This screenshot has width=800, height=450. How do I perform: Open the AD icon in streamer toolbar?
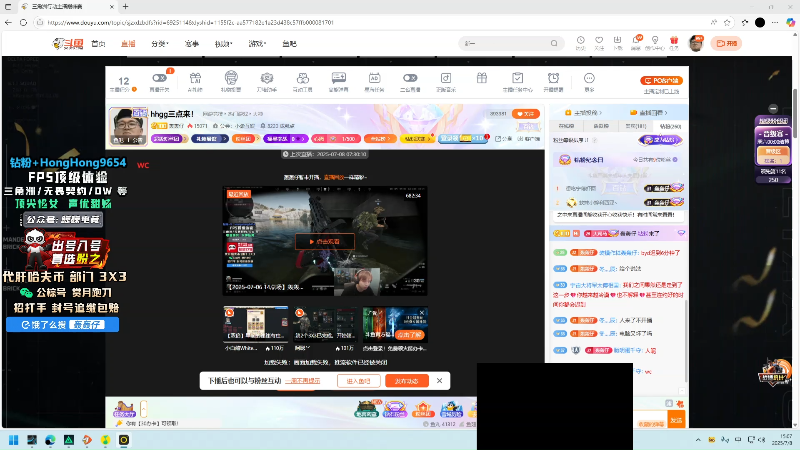click(x=374, y=78)
